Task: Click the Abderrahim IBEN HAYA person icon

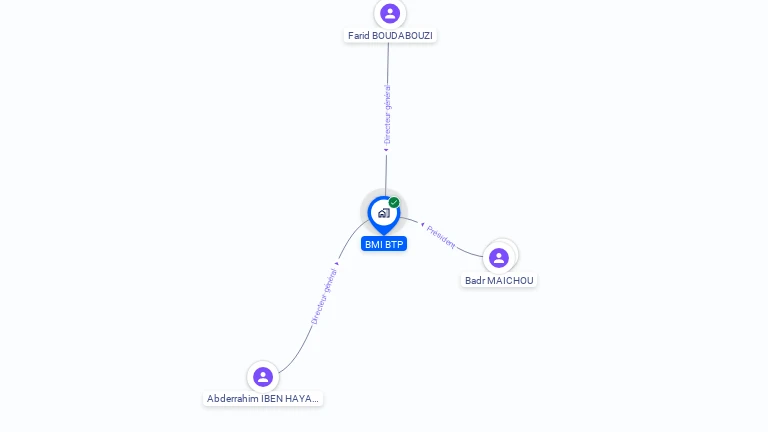Action: click(x=263, y=377)
